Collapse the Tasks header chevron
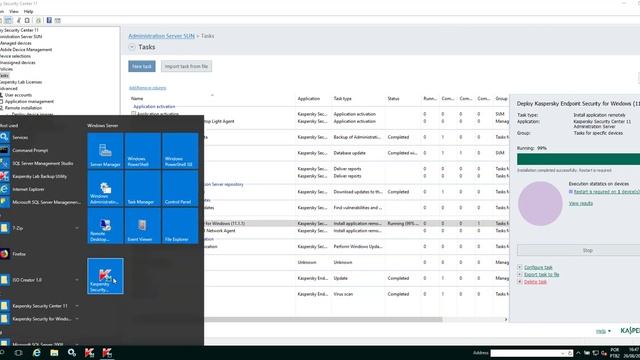 [x=132, y=47]
